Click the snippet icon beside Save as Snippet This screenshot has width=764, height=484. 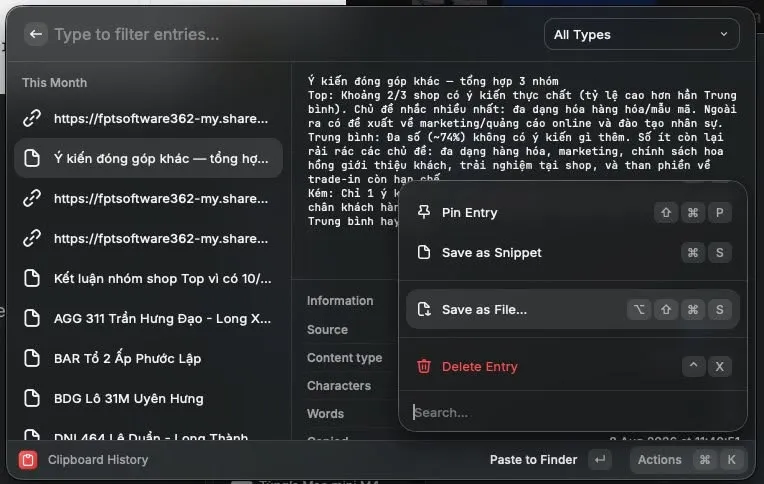pyautogui.click(x=424, y=252)
